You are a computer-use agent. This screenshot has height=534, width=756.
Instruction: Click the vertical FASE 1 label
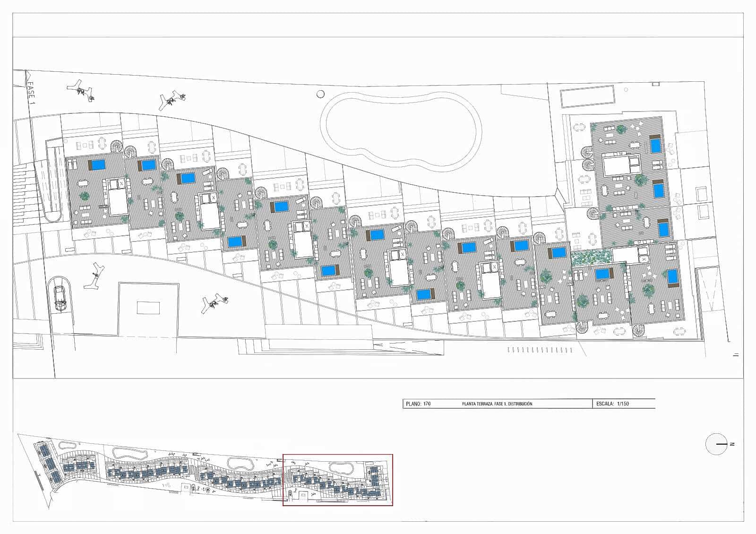click(31, 92)
